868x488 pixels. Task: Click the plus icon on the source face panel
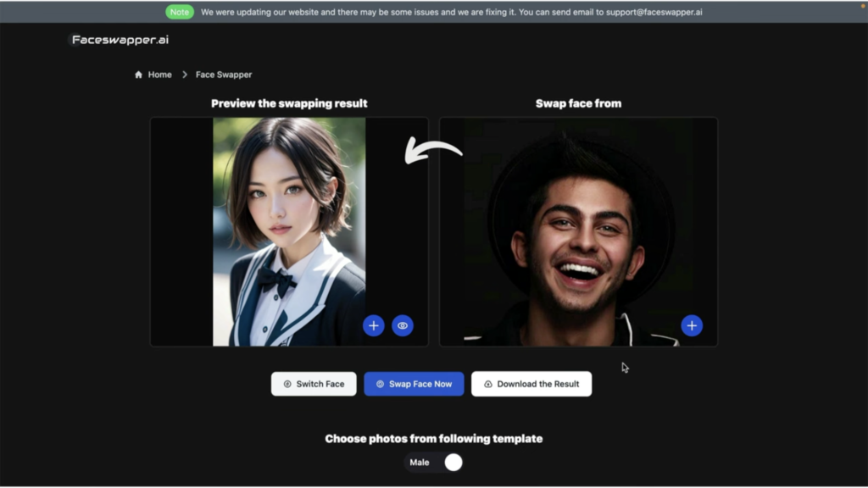coord(692,325)
